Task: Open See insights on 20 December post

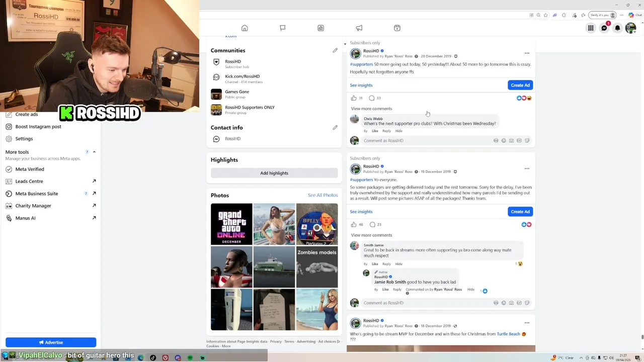Action: (361, 85)
